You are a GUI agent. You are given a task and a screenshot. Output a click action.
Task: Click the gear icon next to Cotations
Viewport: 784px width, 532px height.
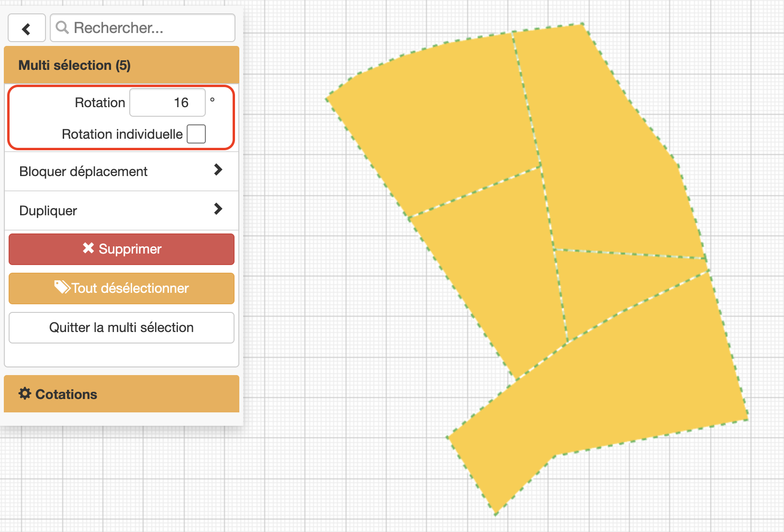[x=25, y=394]
